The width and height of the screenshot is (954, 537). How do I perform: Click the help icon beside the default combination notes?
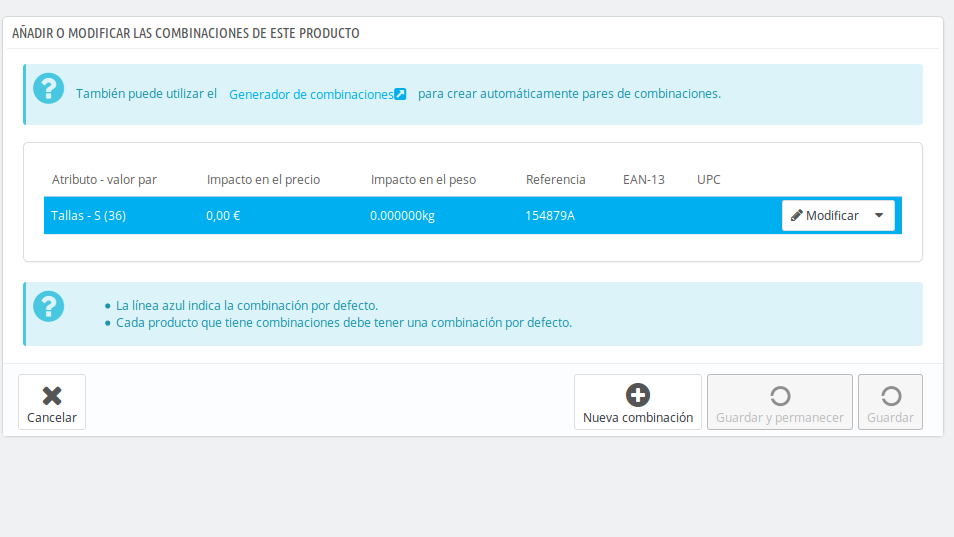[49, 306]
